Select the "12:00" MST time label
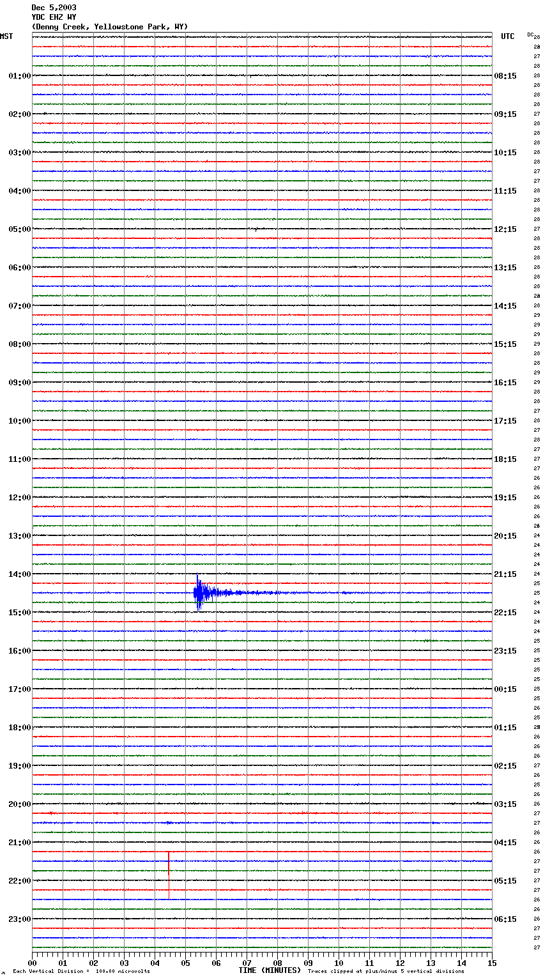The width and height of the screenshot is (543, 980). pos(20,498)
